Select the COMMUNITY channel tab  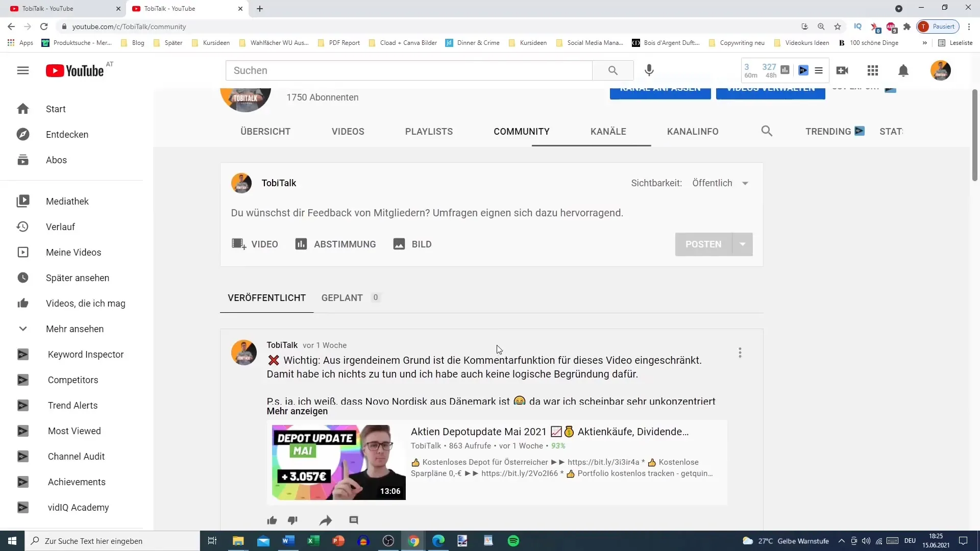[x=521, y=132]
